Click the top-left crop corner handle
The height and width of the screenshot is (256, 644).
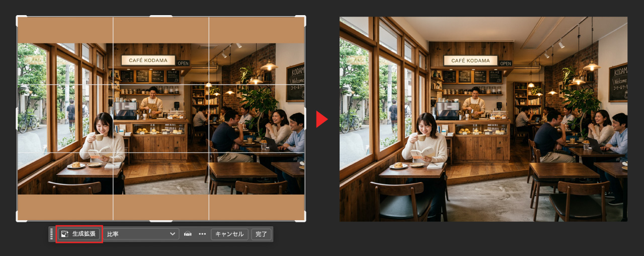click(18, 18)
